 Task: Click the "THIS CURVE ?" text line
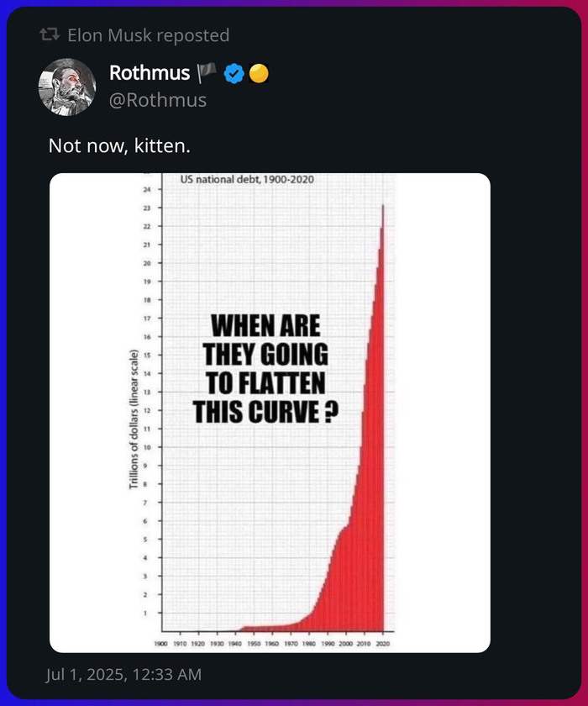pyautogui.click(x=265, y=411)
